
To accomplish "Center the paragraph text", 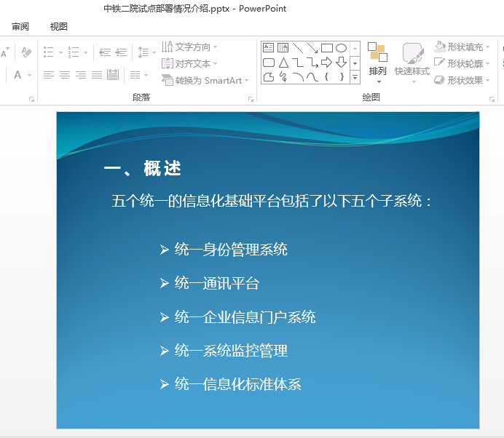I will [65, 75].
